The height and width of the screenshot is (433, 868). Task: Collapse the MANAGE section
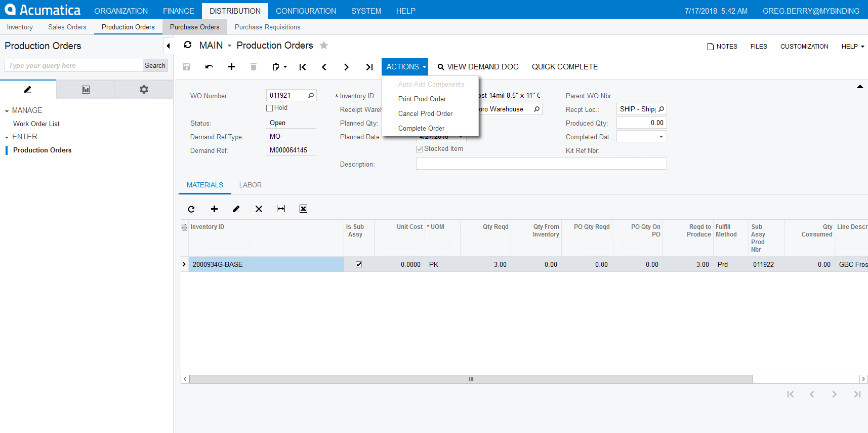pos(7,111)
